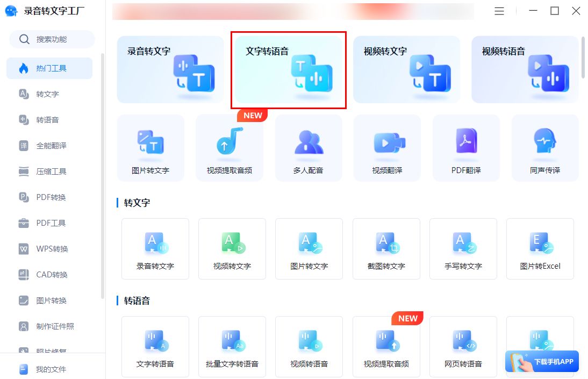Click the 搜索功能 search field
Image resolution: width=588 pixels, height=379 pixels.
[52, 39]
